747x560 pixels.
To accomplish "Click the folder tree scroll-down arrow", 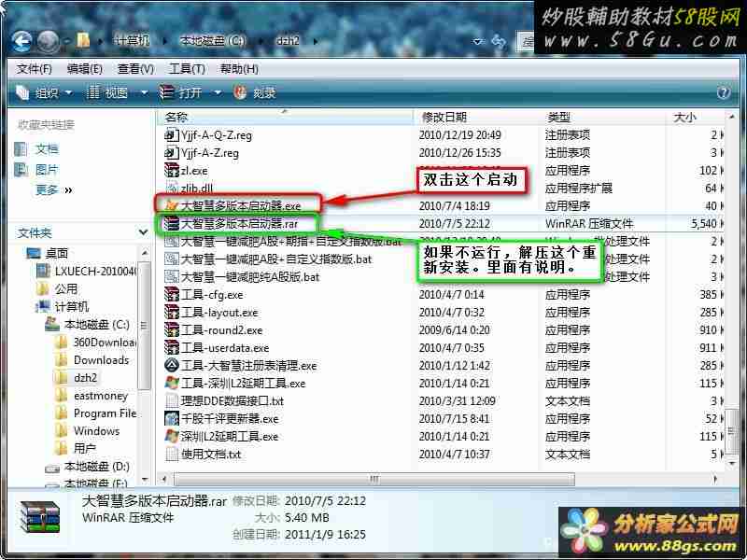I will point(145,480).
